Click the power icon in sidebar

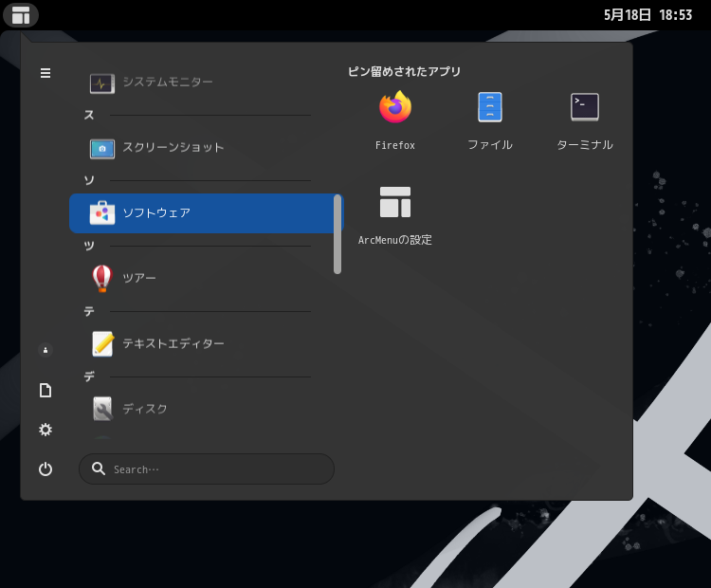[46, 469]
